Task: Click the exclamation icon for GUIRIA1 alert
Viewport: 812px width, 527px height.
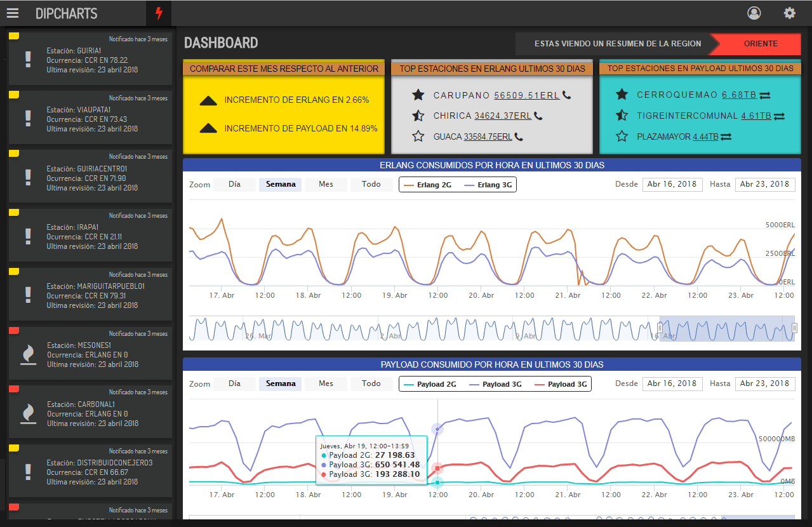Action: tap(28, 60)
